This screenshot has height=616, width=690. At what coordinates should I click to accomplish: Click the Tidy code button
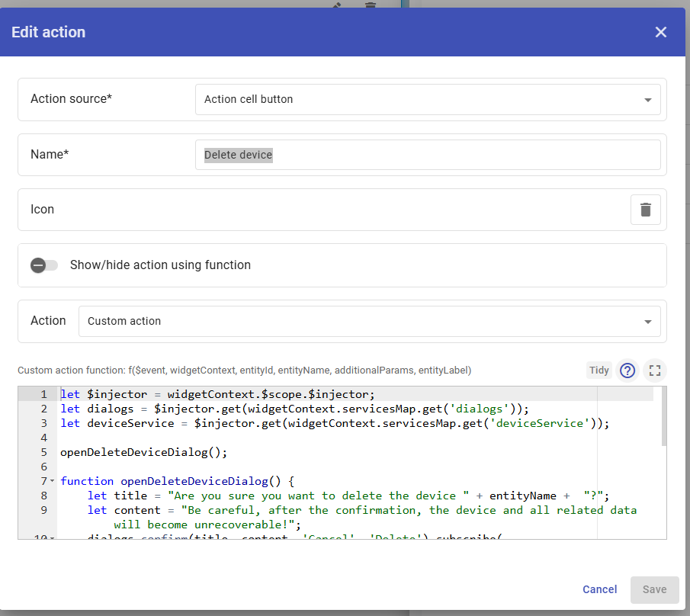click(599, 371)
